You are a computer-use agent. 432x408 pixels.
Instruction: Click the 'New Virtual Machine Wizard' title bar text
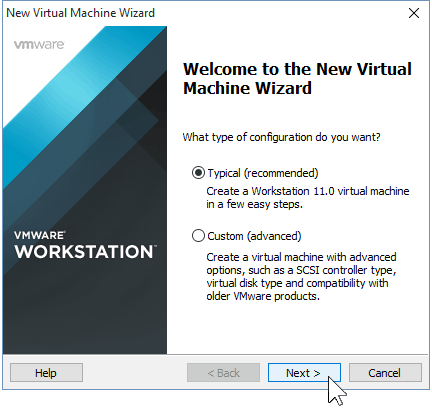[x=80, y=13]
